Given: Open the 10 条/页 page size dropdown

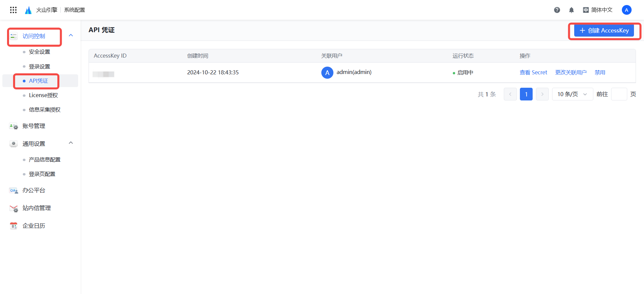Looking at the screenshot, I should (x=573, y=94).
